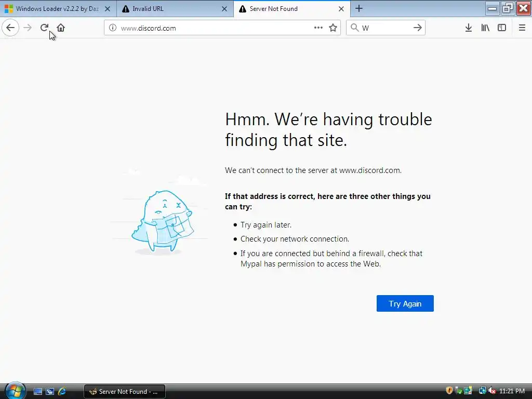Restore down the browser window
The height and width of the screenshot is (399, 532).
click(x=508, y=8)
